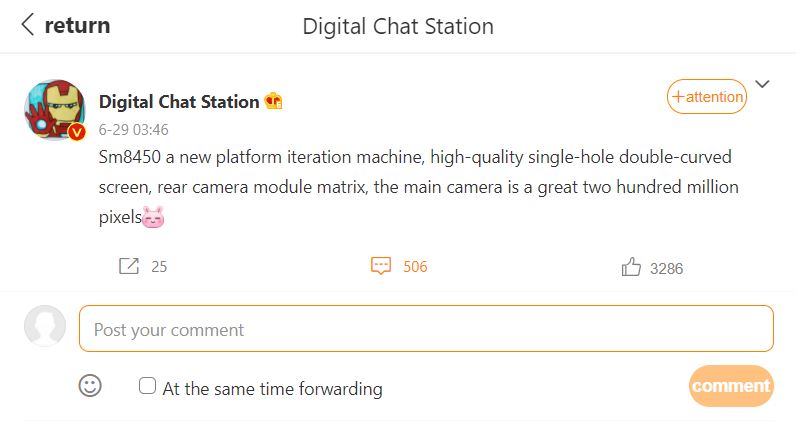Focus the Post your comment field
Image resolution: width=796 pixels, height=441 pixels.
[426, 329]
